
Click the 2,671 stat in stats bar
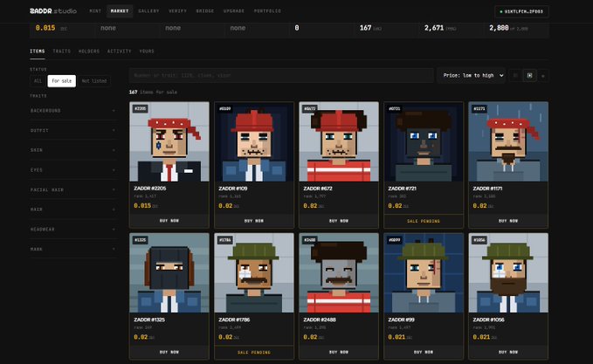434,28
